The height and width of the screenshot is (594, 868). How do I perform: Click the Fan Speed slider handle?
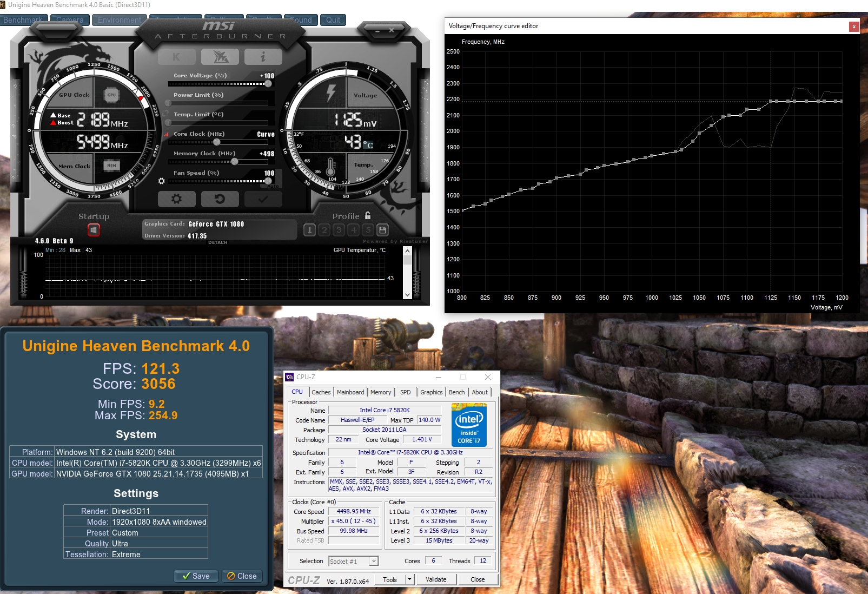[268, 181]
